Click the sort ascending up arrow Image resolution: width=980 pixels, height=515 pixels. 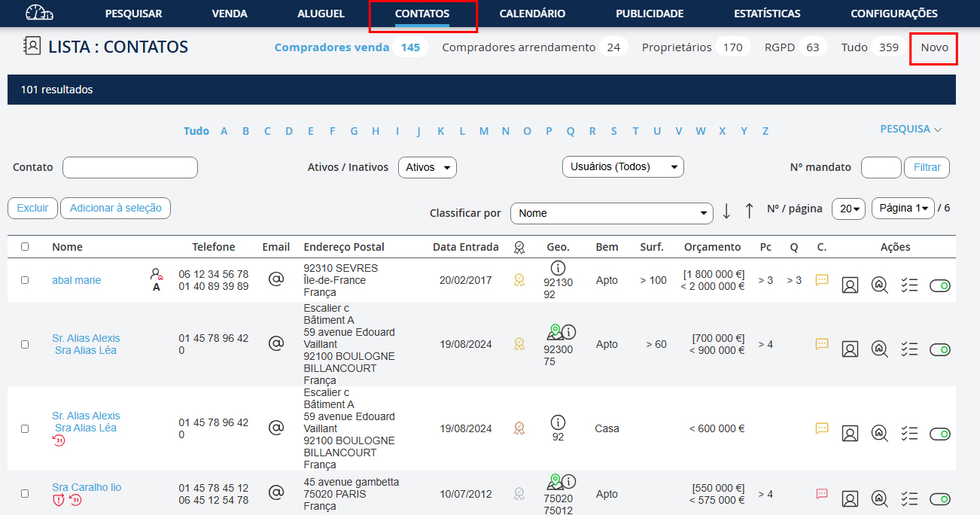pos(749,212)
